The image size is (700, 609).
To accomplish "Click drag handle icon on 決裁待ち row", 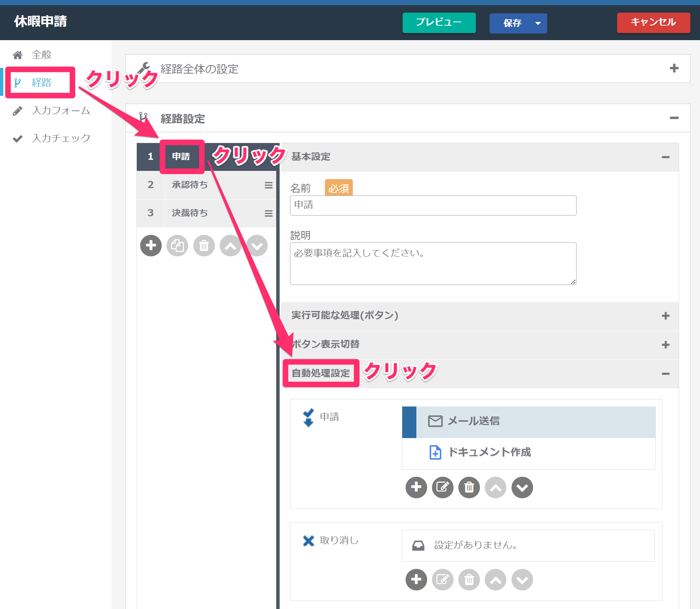I will (268, 213).
